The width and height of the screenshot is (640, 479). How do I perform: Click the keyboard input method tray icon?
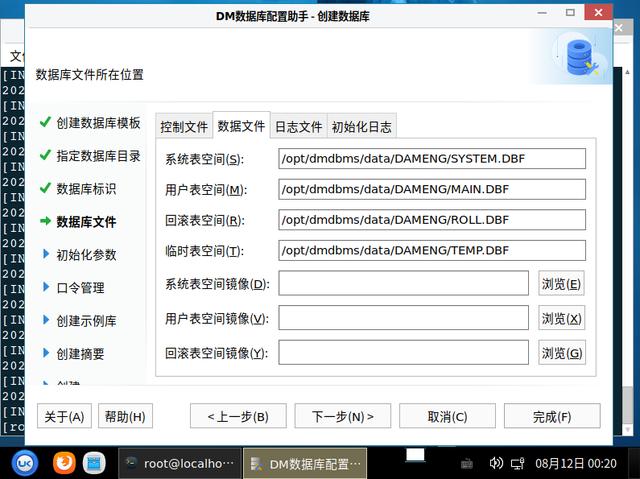point(467,463)
